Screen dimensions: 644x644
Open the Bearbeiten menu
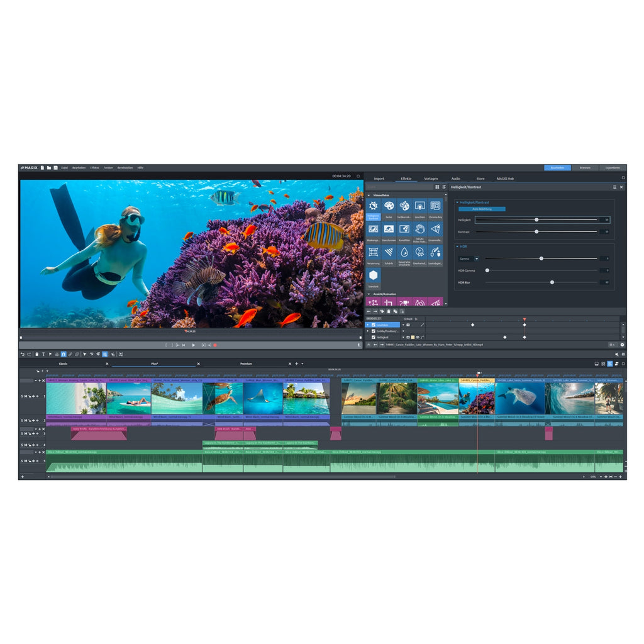click(x=79, y=167)
